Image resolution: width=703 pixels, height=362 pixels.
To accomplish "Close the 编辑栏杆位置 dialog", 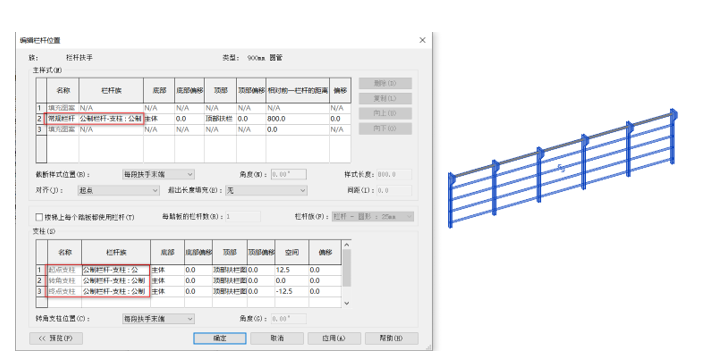I will [x=422, y=40].
